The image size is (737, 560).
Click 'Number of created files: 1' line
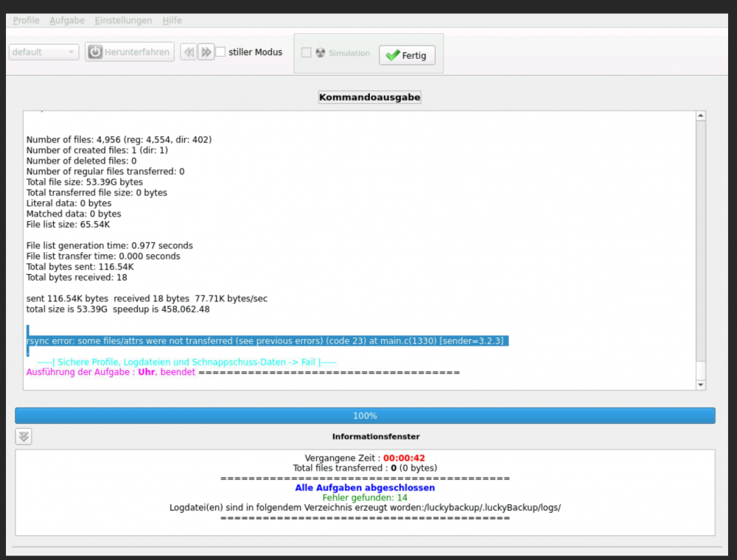[x=97, y=150]
